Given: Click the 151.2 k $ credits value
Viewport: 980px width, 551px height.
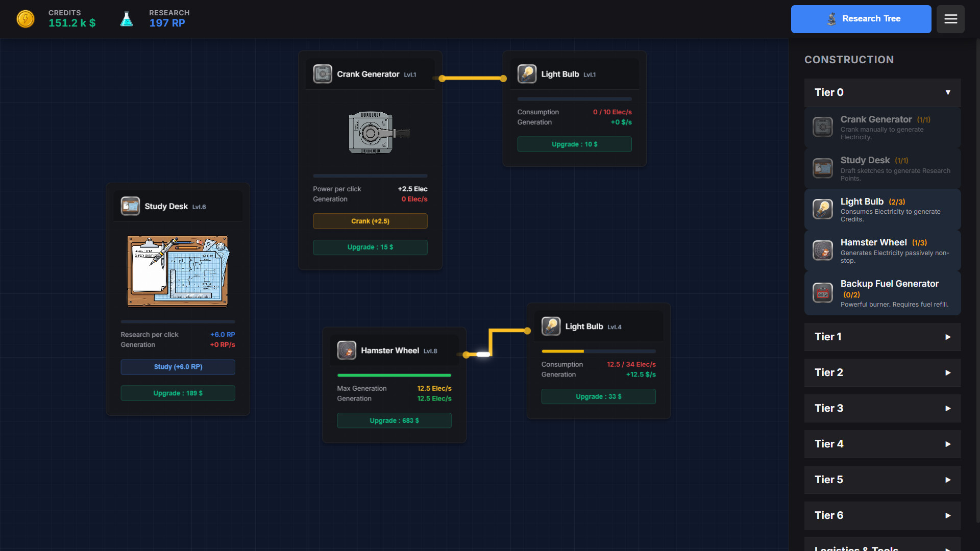Looking at the screenshot, I should tap(72, 23).
